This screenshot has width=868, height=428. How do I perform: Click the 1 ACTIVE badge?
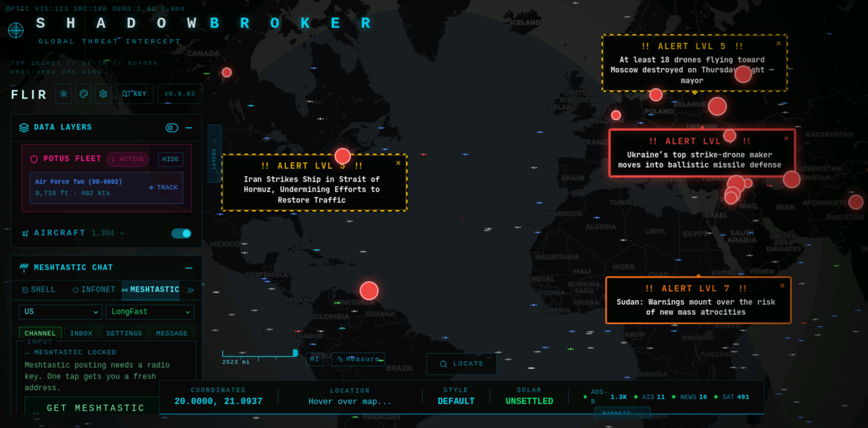point(128,159)
